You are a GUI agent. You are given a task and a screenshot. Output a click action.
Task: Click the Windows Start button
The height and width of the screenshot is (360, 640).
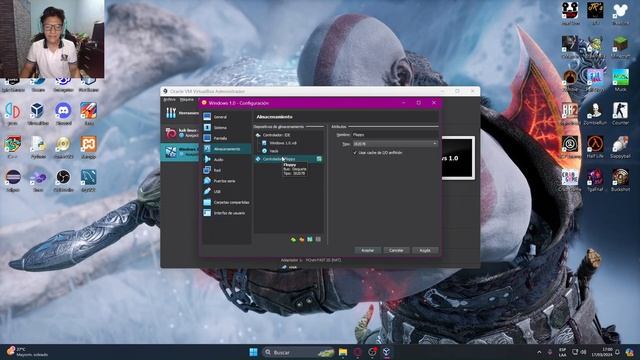253,352
